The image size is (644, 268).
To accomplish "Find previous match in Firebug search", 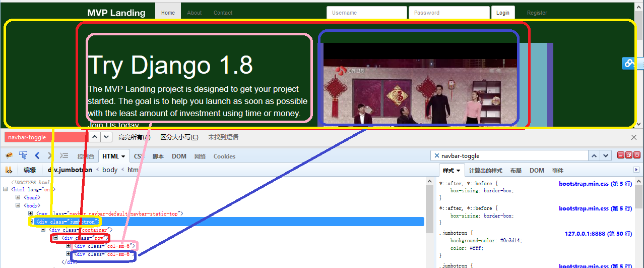I will pyautogui.click(x=594, y=156).
